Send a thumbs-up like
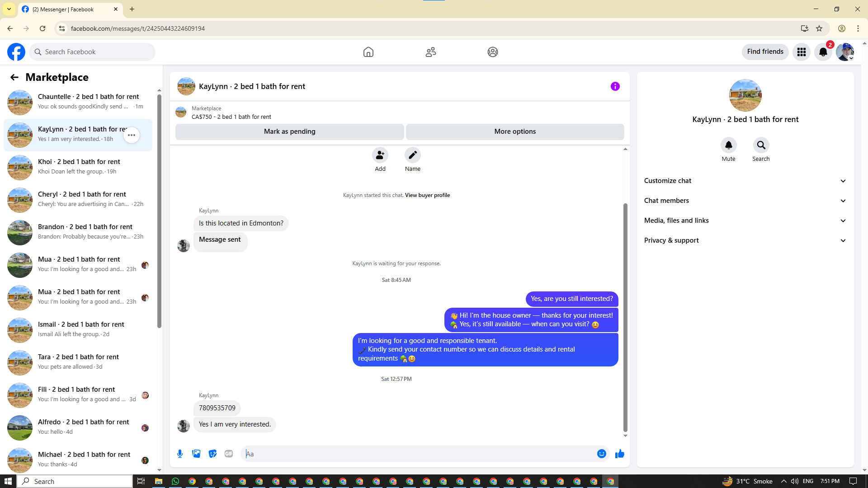Viewport: 868px width, 488px height. coord(619,454)
